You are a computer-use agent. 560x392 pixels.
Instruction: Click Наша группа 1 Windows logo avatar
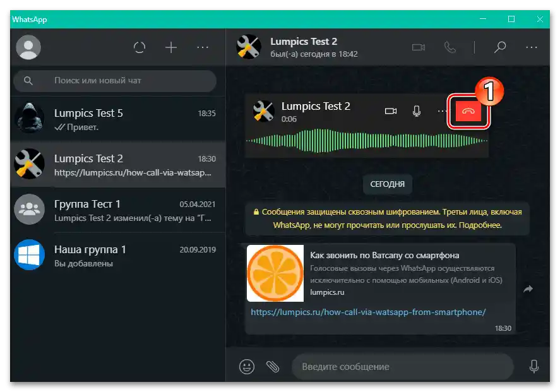pyautogui.click(x=29, y=254)
